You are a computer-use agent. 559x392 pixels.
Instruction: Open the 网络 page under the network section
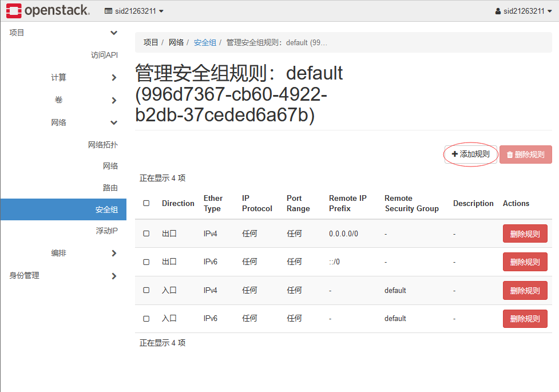pyautogui.click(x=110, y=166)
